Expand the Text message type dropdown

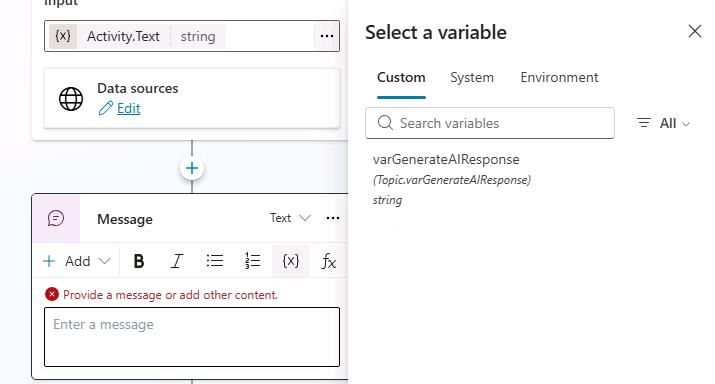tap(290, 218)
